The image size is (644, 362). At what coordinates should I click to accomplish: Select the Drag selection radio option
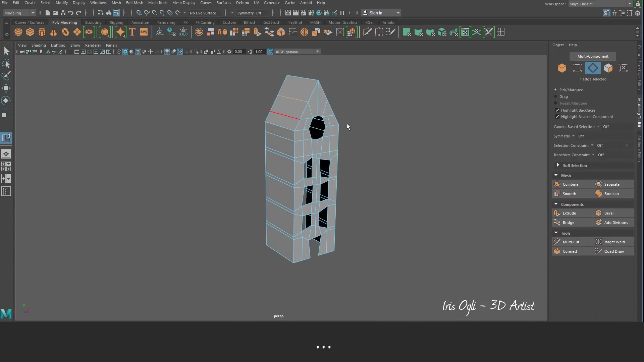(555, 97)
